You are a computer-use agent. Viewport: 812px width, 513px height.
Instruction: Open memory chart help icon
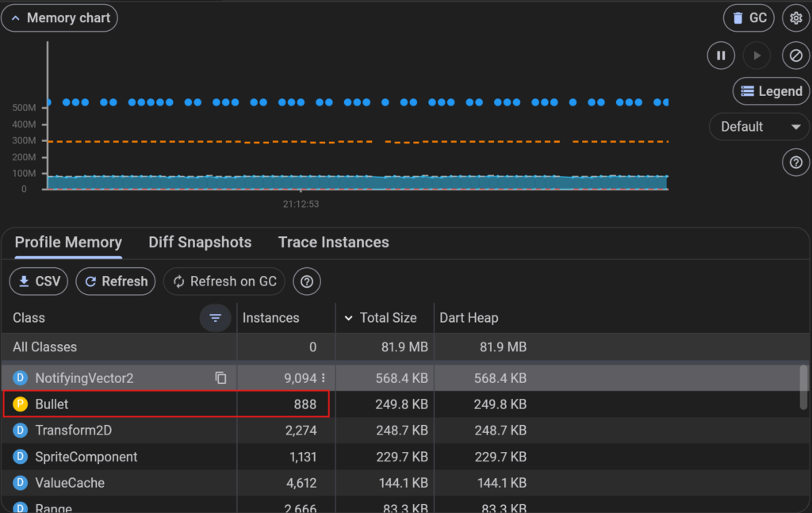pos(795,163)
